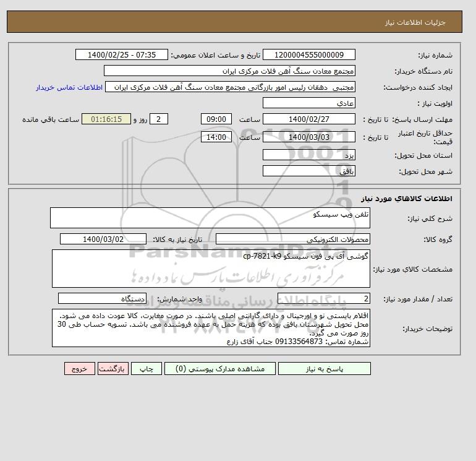The width and height of the screenshot is (476, 461).
Task: Click the label اولویت نیاز
Action: pos(435,103)
